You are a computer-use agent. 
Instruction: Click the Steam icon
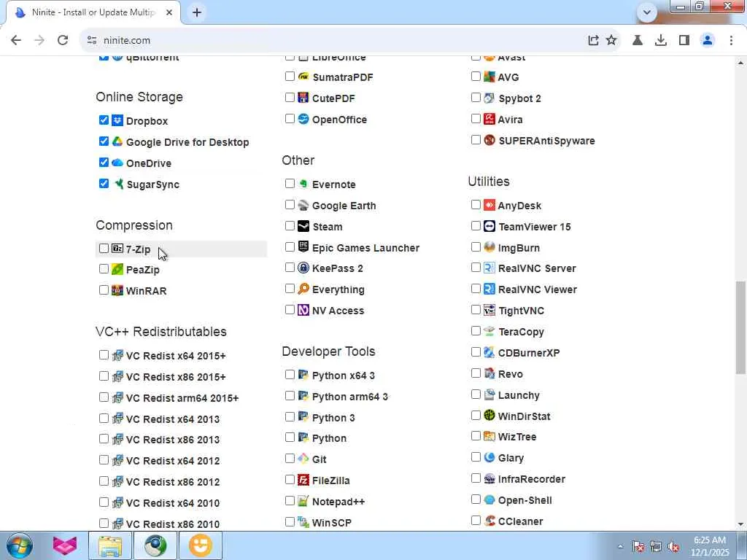click(303, 226)
